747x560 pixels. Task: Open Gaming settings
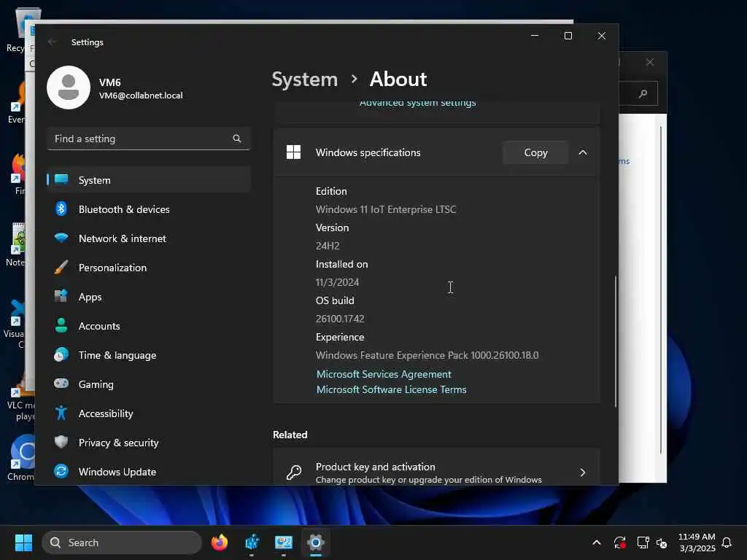149,384
